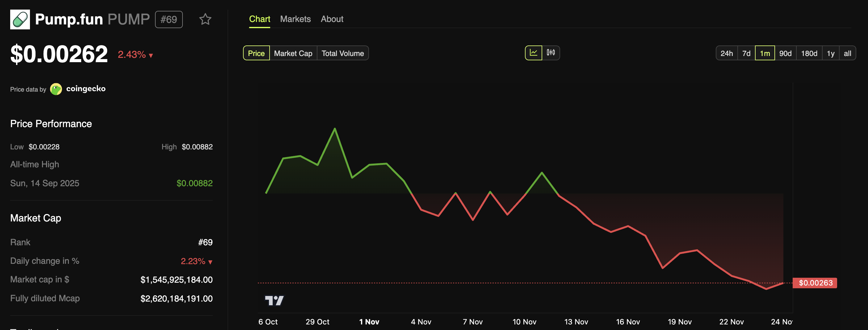Click the #69 rank badge

point(169,19)
